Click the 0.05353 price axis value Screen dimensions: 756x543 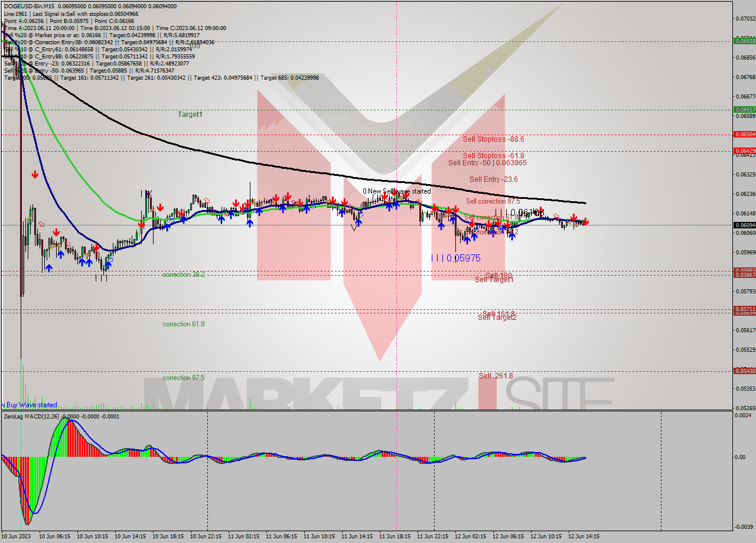tap(745, 389)
